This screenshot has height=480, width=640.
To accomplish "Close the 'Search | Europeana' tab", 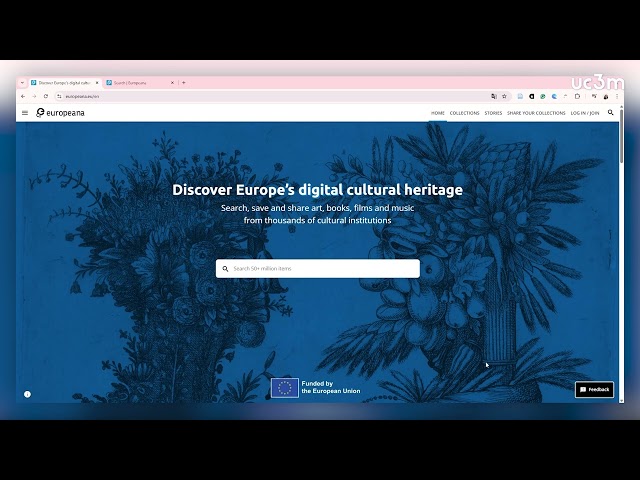I will click(x=172, y=83).
